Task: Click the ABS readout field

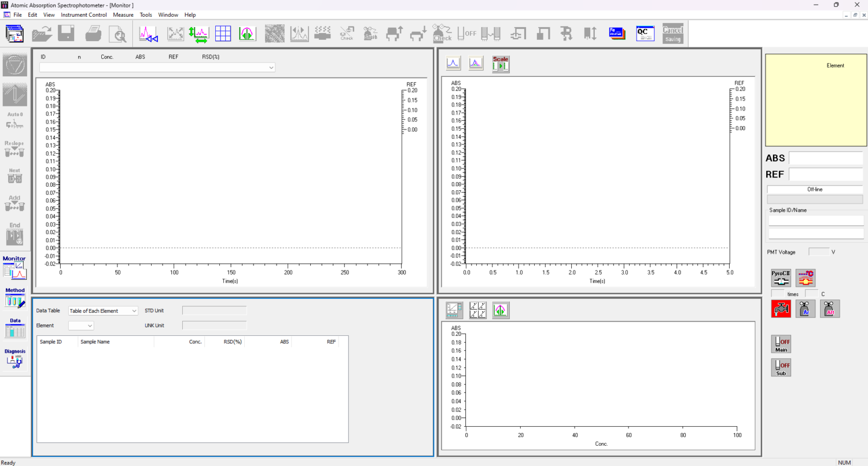Action: coord(826,158)
